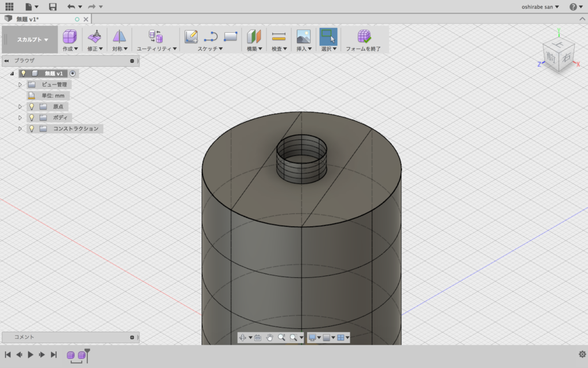Viewport: 588px width, 368px height.
Task: Open the スカルプト workspace dropdown
Action: pos(32,40)
